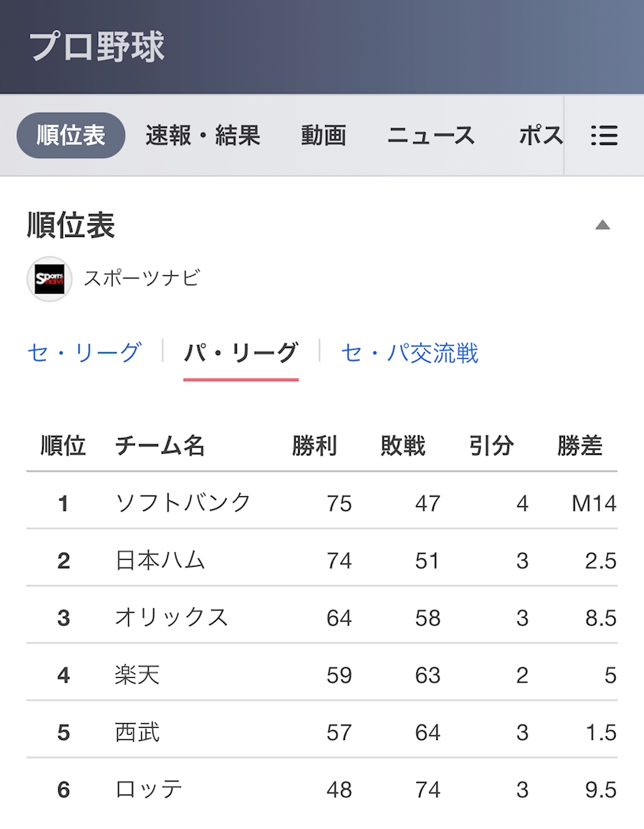Viewport: 644px width, 829px height.
Task: Select the 順位表 tab pill
Action: pyautogui.click(x=71, y=135)
